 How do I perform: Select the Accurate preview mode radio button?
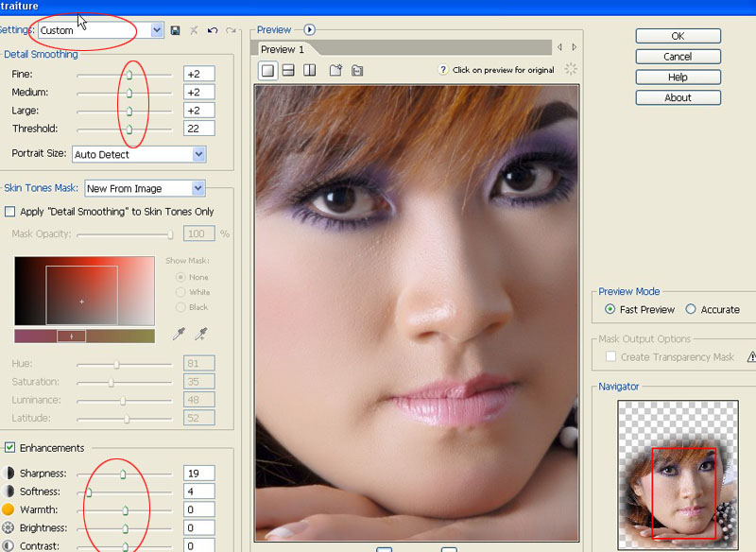click(x=691, y=309)
